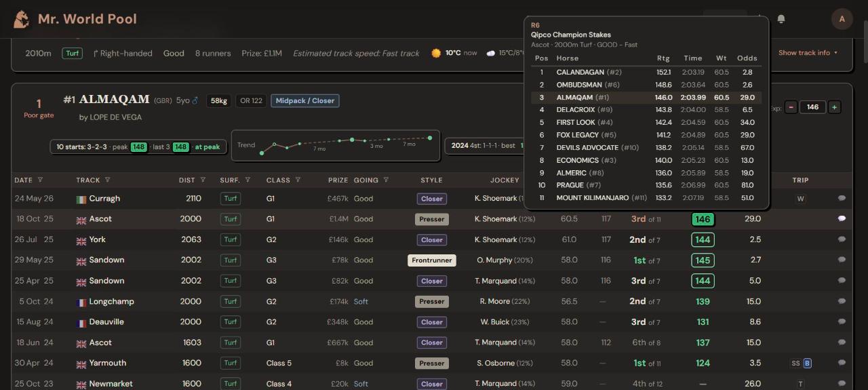Click jockey S. Osborne (12%)
The height and width of the screenshot is (390, 868).
(505, 364)
